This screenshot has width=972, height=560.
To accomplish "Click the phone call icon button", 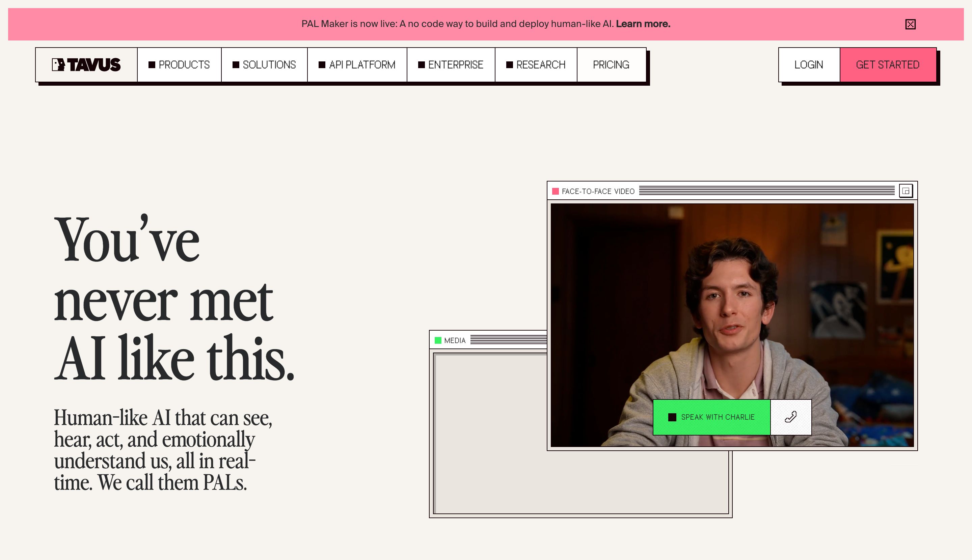I will click(x=791, y=417).
